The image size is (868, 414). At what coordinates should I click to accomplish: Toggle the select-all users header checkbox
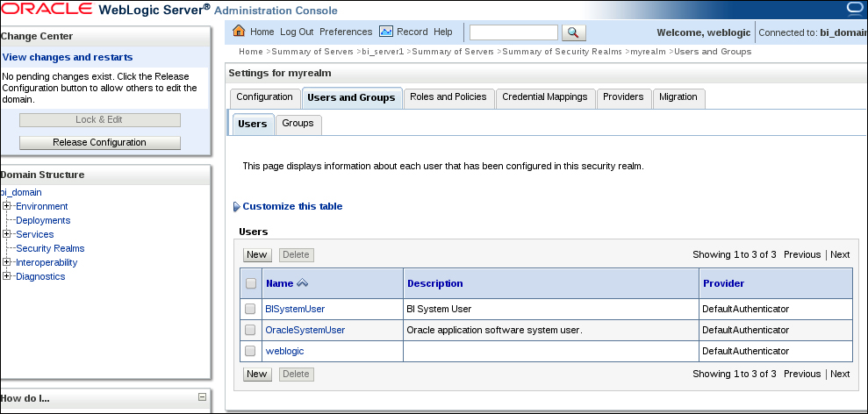[251, 283]
